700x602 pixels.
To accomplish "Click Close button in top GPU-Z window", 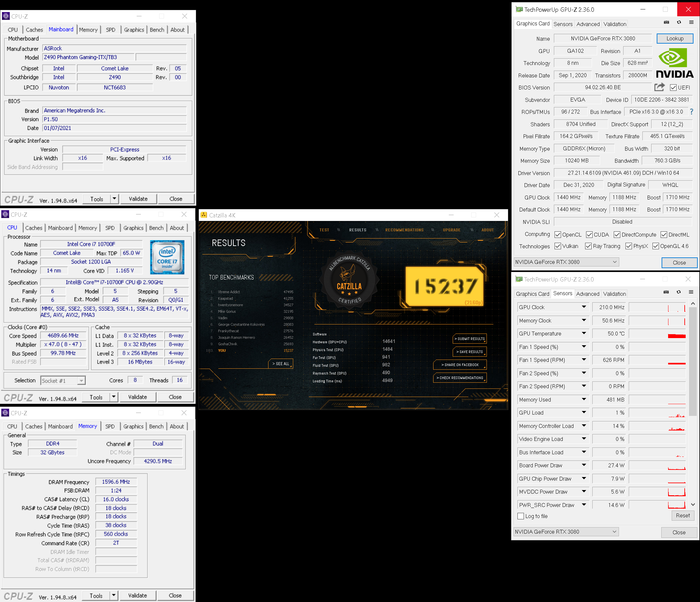I will 679,263.
